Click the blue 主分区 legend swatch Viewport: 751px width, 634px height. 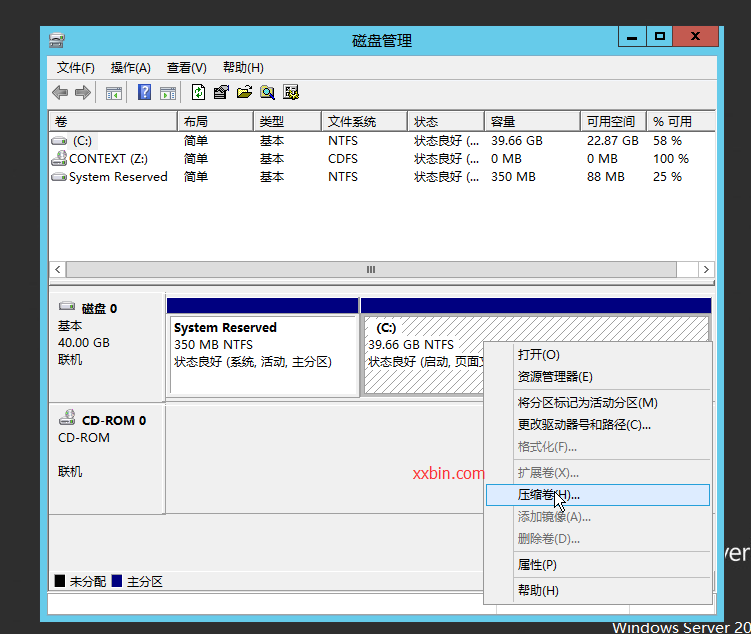point(117,581)
